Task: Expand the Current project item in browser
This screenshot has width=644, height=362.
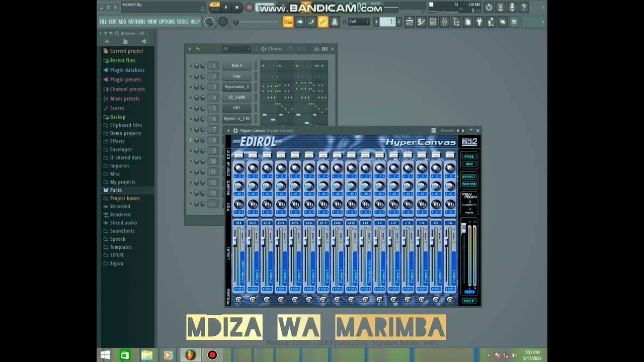Action: (x=126, y=51)
